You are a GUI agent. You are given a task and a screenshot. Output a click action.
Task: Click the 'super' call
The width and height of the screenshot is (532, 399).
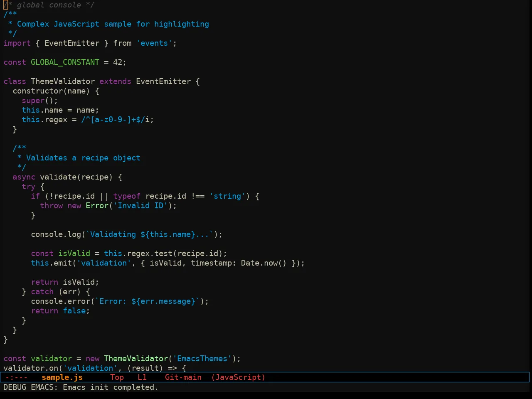pos(33,101)
